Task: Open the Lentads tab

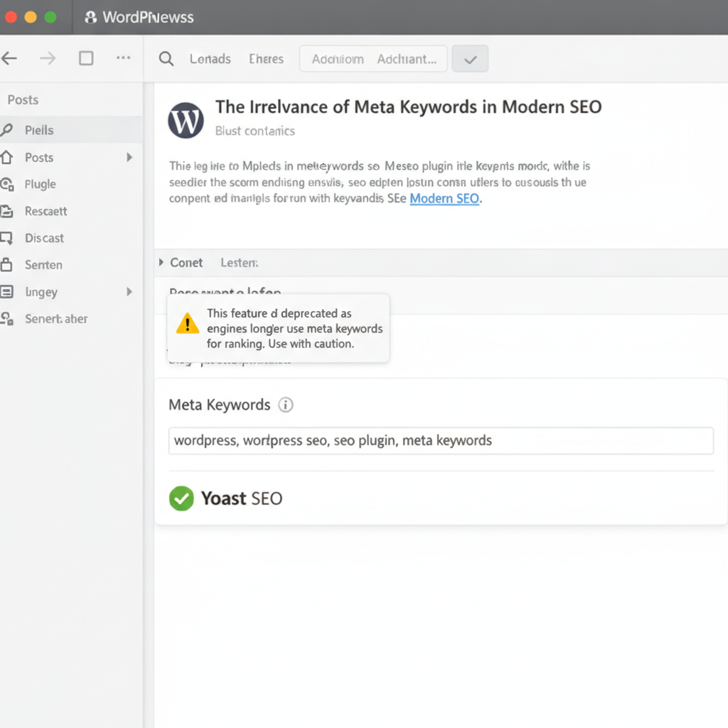Action: 210,59
